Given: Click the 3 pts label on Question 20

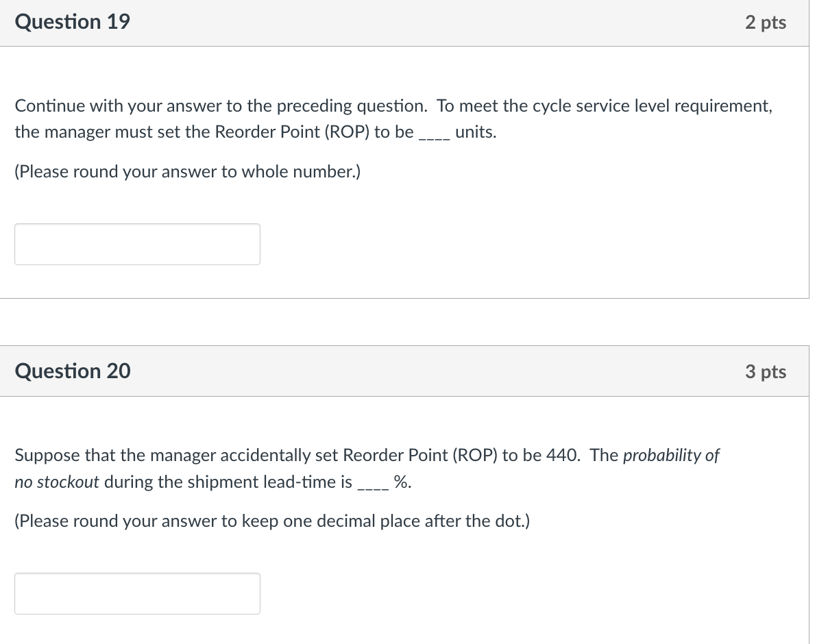Looking at the screenshot, I should tap(765, 371).
